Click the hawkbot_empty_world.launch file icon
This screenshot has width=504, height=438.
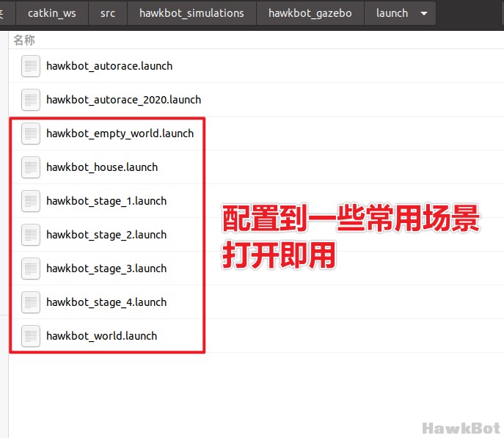tap(31, 134)
